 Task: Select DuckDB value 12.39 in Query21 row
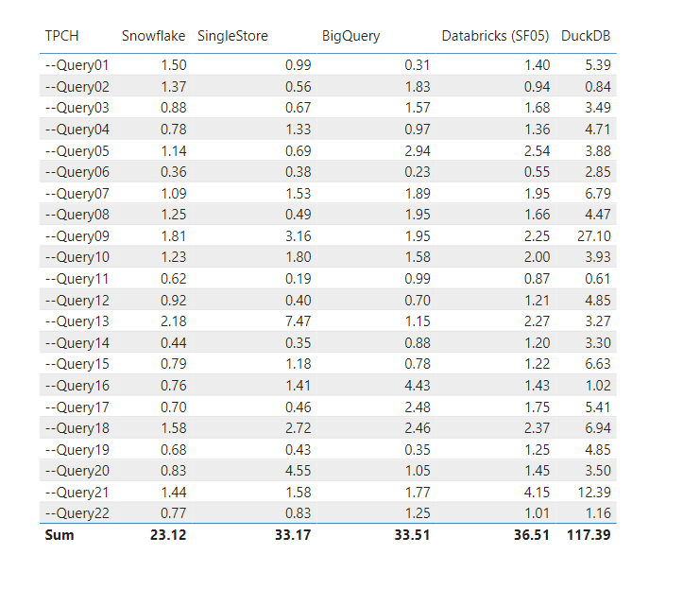pos(593,493)
